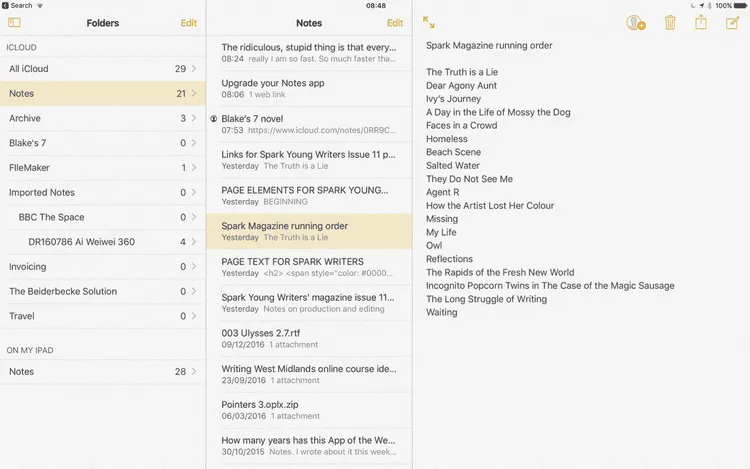750x469 pixels.
Task: Open 'Links for Spark Young Writers Issue 11' note
Action: [309, 160]
